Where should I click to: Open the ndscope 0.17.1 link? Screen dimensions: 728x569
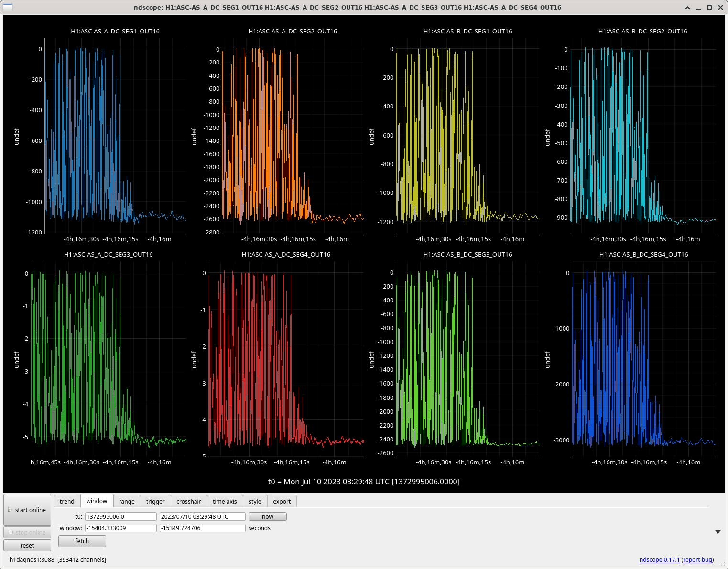click(659, 559)
